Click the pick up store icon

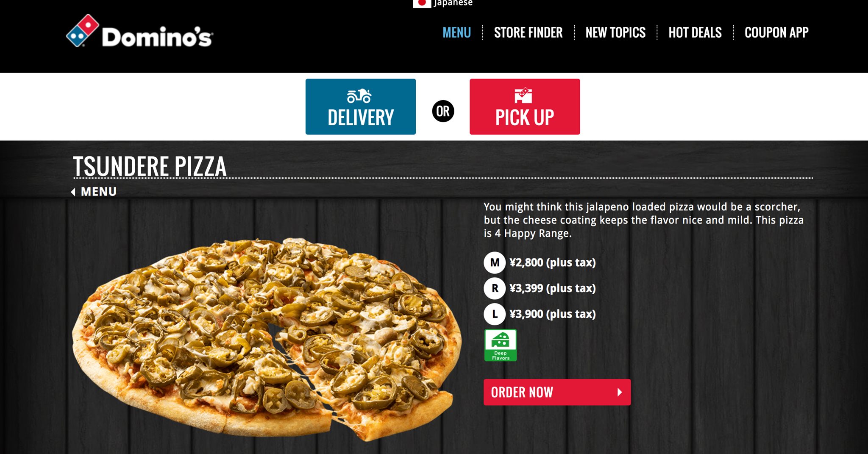click(523, 95)
